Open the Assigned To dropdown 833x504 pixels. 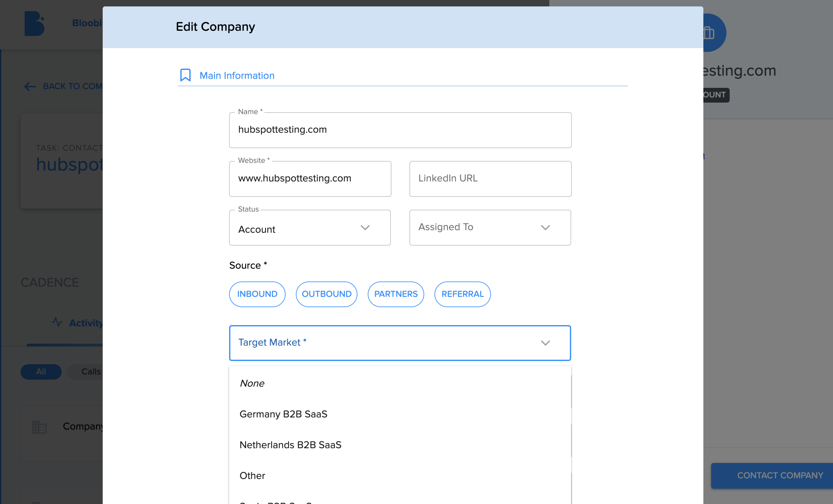490,228
